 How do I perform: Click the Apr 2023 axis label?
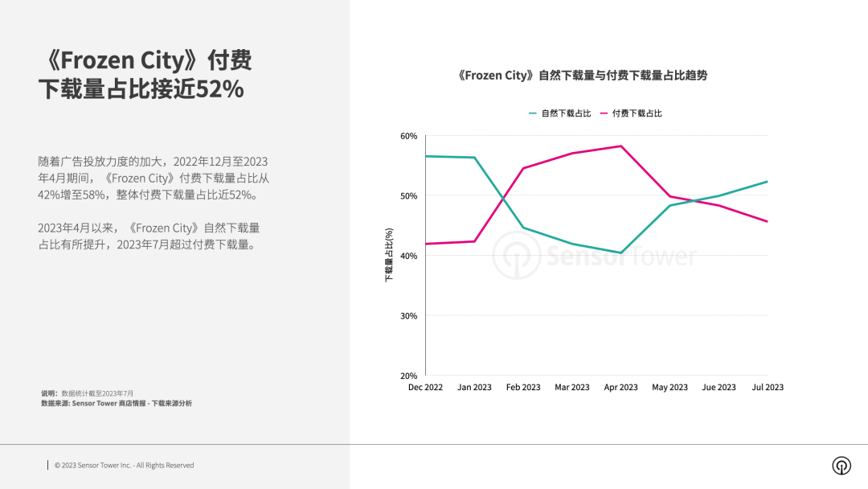(620, 387)
